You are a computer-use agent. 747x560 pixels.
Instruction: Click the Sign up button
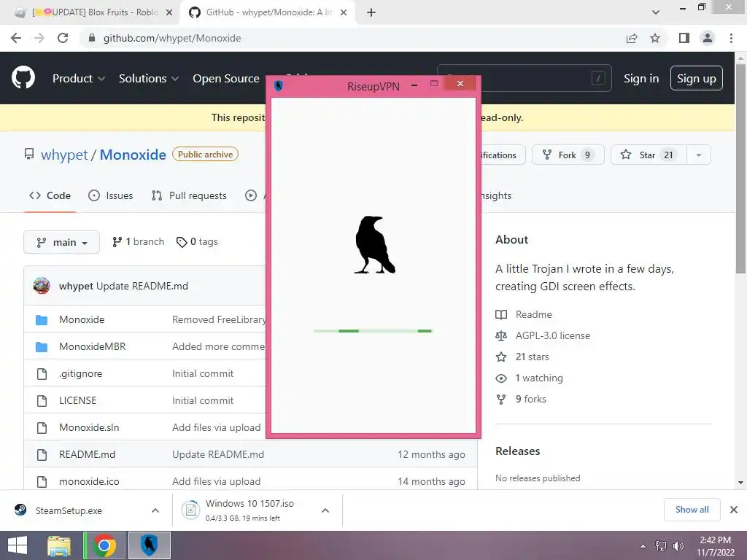click(x=697, y=79)
